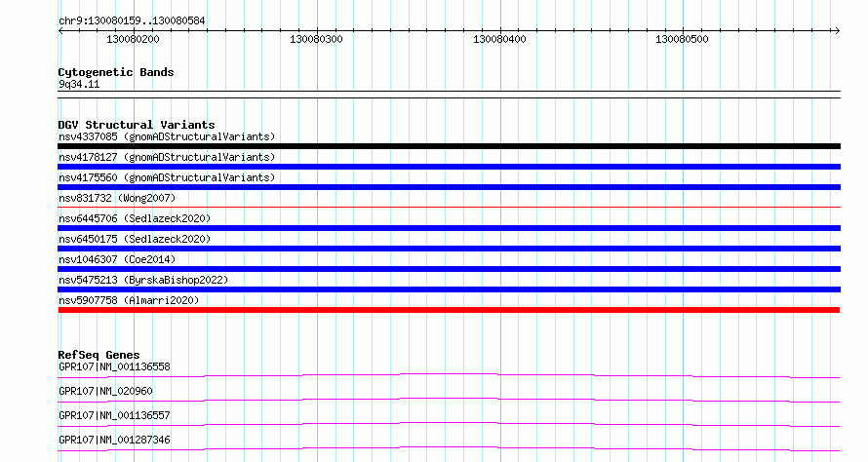Click the DGV Structural Variants track heading
The height and width of the screenshot is (462, 868).
click(137, 125)
